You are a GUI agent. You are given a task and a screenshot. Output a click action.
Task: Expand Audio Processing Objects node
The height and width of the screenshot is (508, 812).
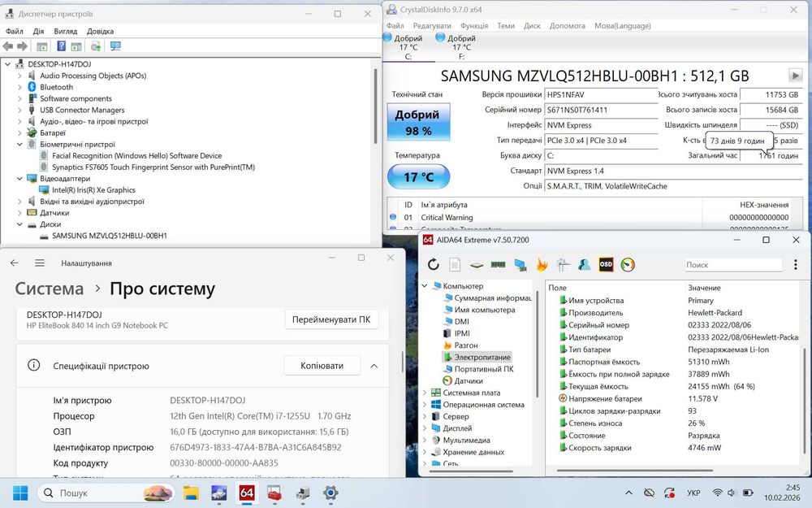click(x=19, y=76)
